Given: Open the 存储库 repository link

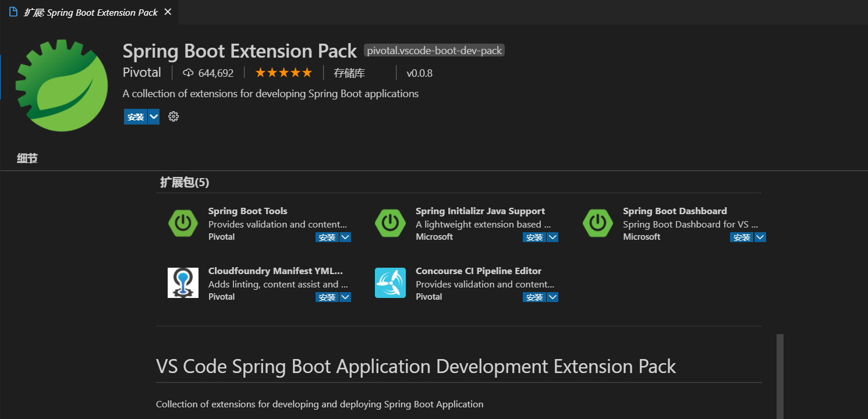Looking at the screenshot, I should tap(349, 73).
